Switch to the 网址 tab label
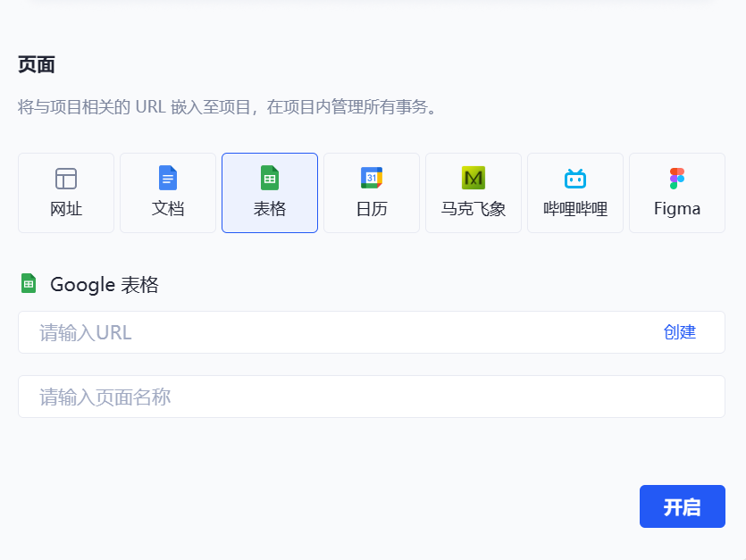This screenshot has width=746, height=560. [66, 210]
